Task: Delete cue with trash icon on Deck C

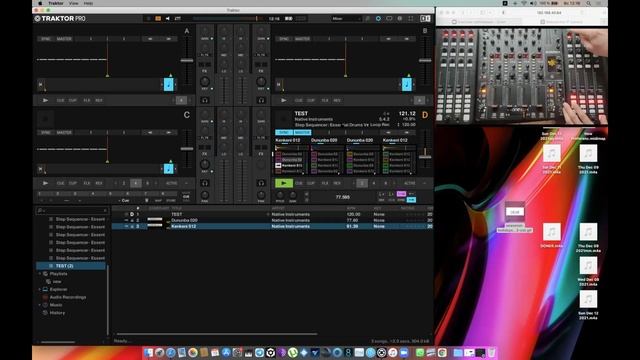Action: [147, 200]
